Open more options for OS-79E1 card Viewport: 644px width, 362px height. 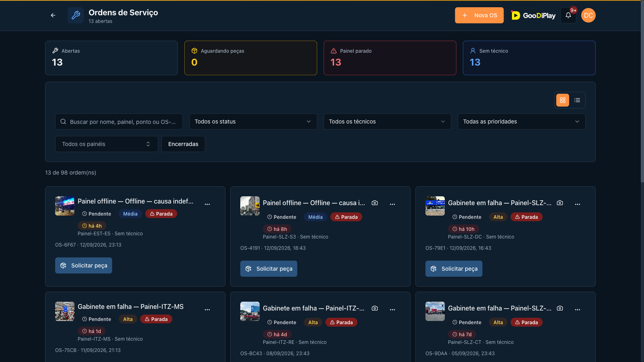point(578,204)
